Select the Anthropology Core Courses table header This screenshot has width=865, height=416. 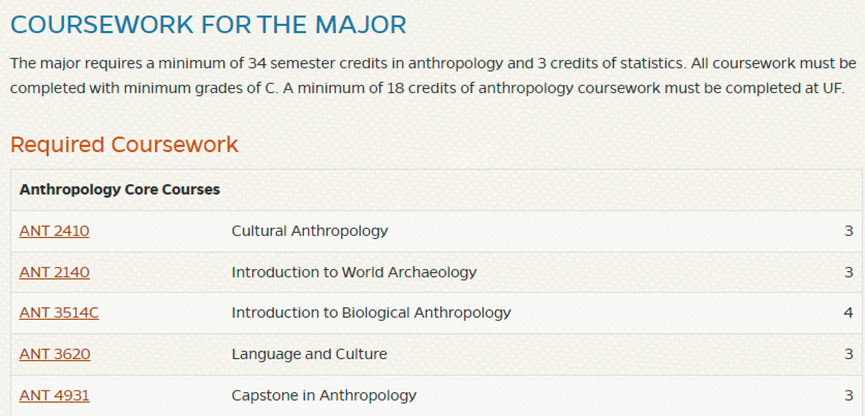click(x=120, y=189)
